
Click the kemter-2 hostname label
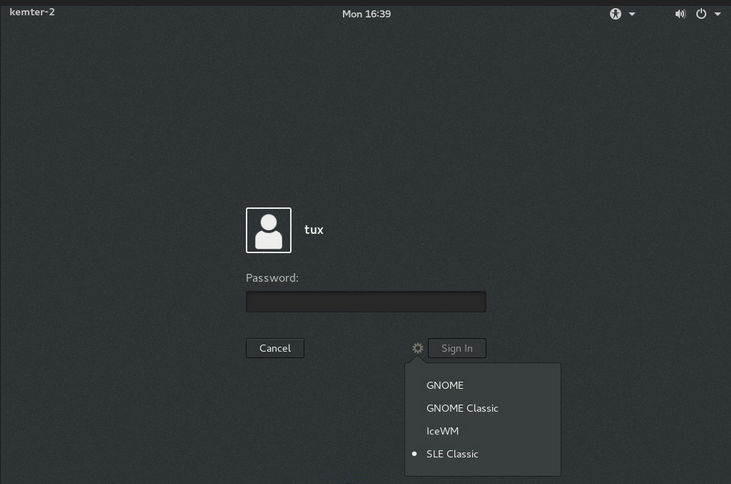click(32, 13)
